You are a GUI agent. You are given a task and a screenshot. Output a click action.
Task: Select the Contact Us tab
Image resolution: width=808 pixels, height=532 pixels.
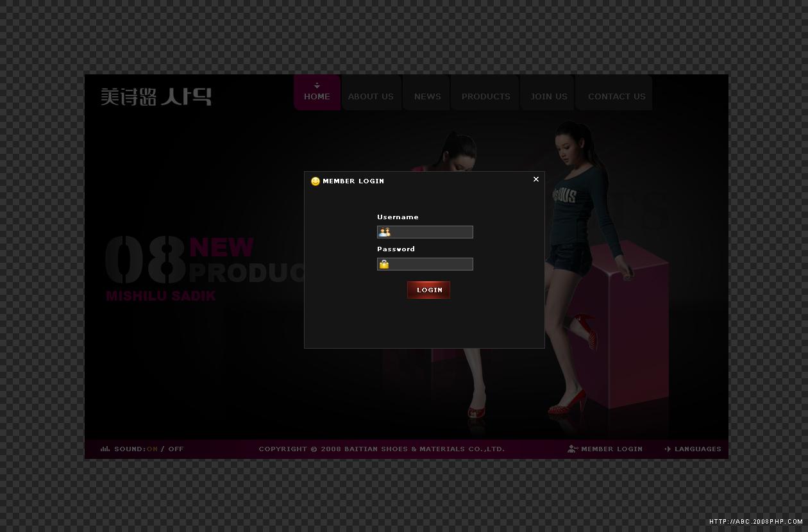point(616,97)
